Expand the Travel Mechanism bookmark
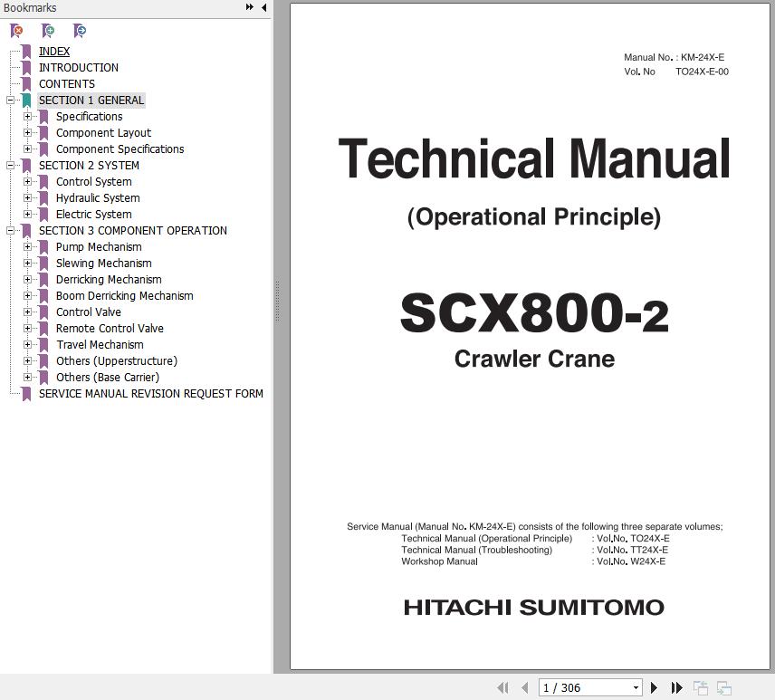 click(28, 344)
